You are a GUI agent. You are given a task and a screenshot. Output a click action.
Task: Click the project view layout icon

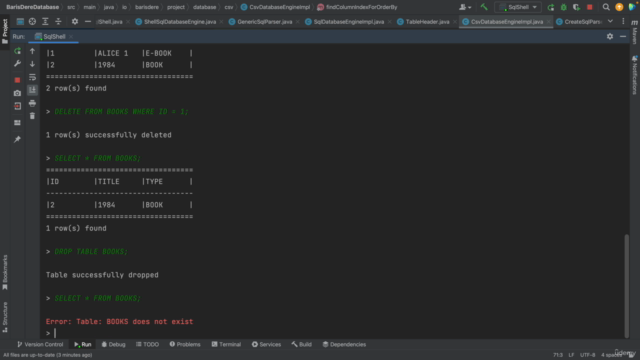click(x=20, y=21)
